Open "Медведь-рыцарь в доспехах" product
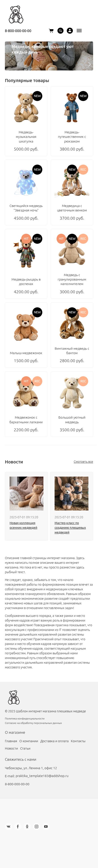 click(26, 281)
